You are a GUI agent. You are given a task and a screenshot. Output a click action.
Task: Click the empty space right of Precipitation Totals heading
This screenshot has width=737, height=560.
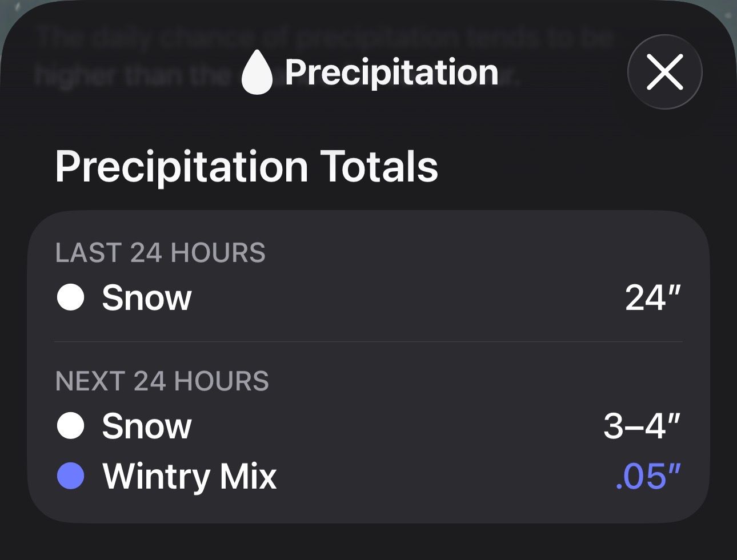click(x=571, y=167)
